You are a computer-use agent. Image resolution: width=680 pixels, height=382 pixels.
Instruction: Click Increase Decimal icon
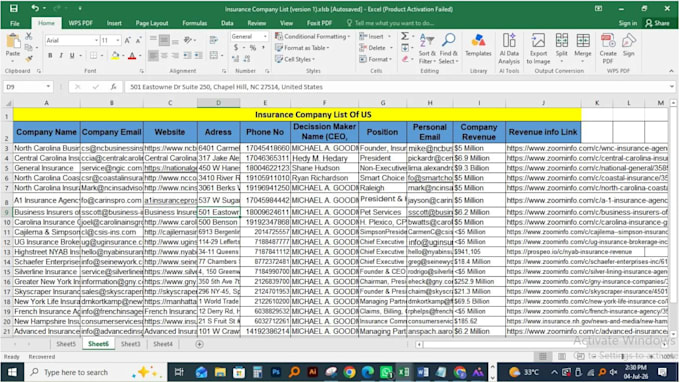tap(236, 59)
